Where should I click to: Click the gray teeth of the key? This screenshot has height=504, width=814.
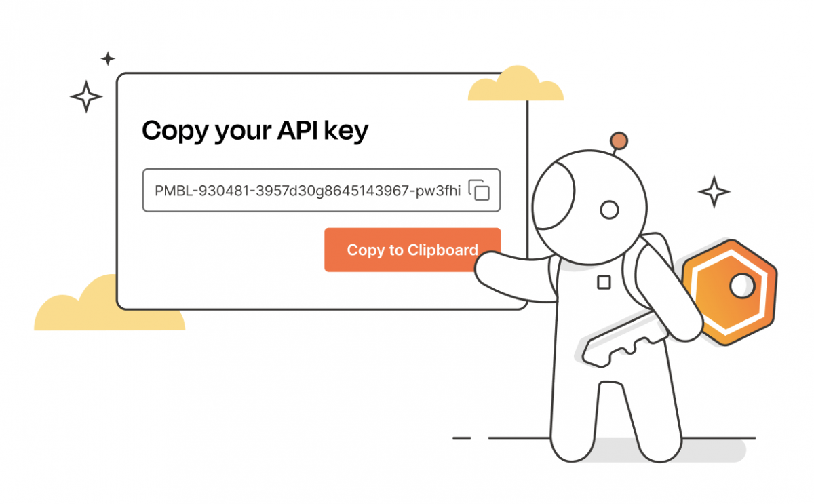pos(617,351)
